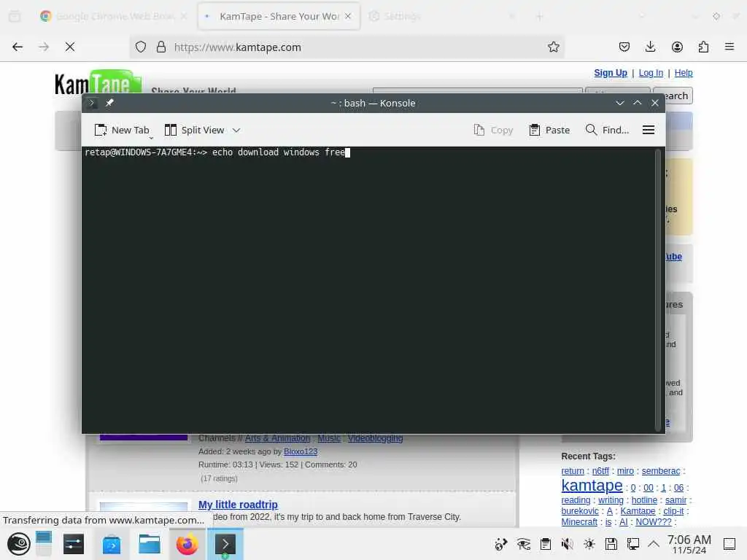Open Firefox account icon
Screen dimensions: 747x560
[677, 47]
